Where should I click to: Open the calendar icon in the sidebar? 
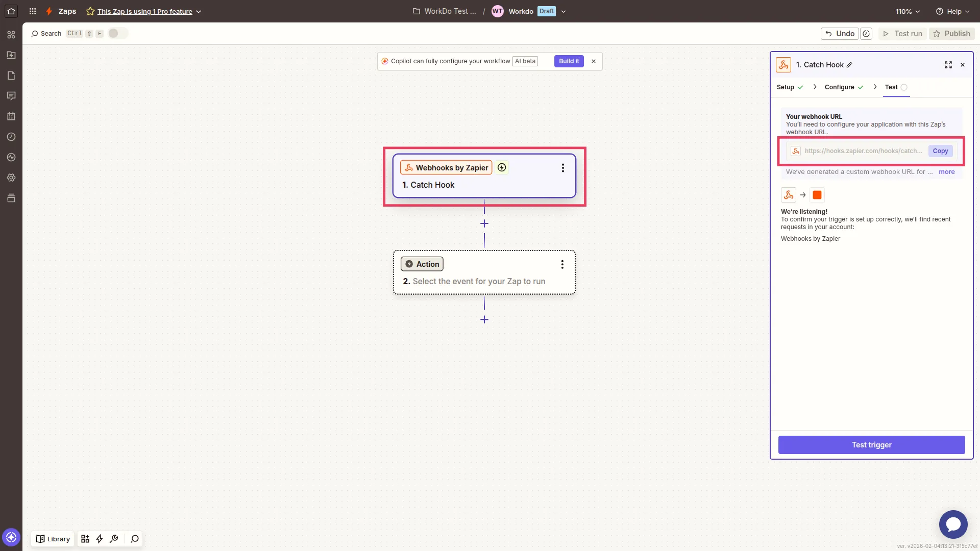(11, 116)
